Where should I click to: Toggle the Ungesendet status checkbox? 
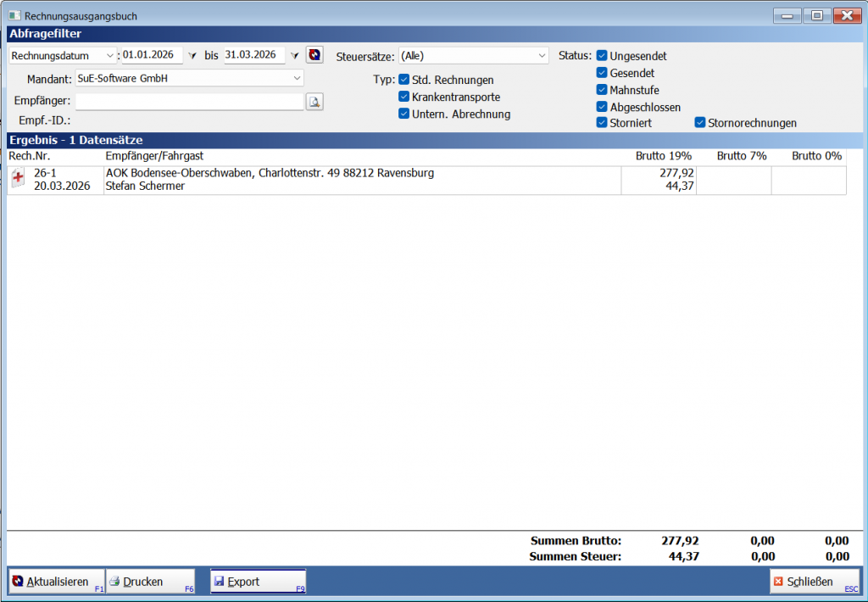pos(602,56)
